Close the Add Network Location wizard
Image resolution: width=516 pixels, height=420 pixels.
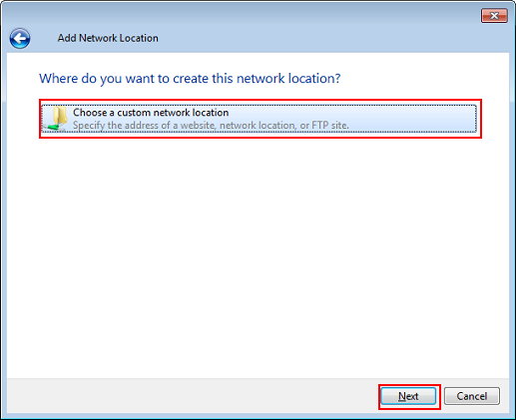point(494,16)
